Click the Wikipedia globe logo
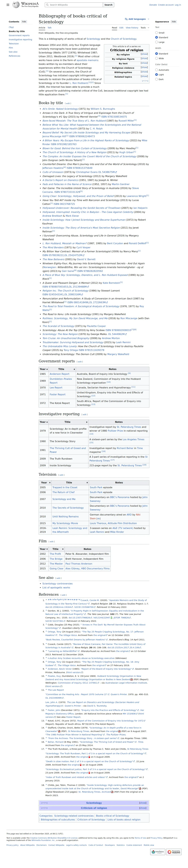The height and width of the screenshot is (868, 188). 16,5
